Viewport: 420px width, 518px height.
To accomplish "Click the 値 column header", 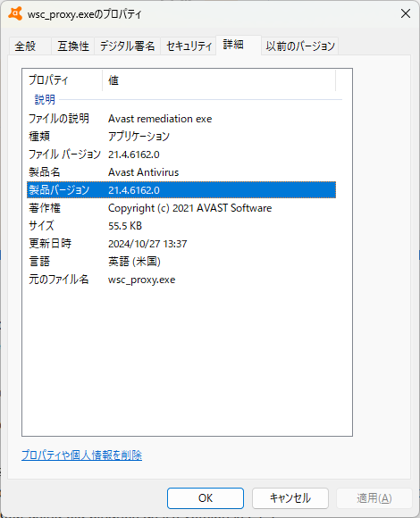I will tap(219, 80).
